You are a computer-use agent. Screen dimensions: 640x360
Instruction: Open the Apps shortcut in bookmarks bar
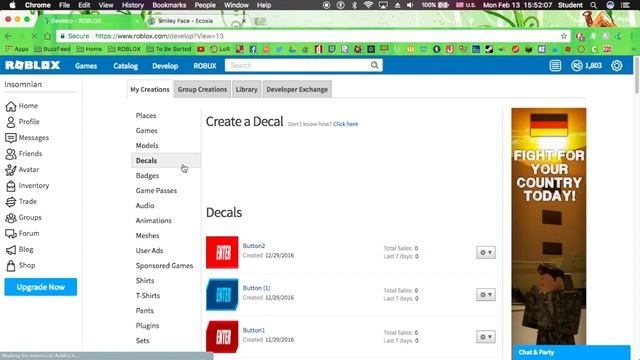17,49
